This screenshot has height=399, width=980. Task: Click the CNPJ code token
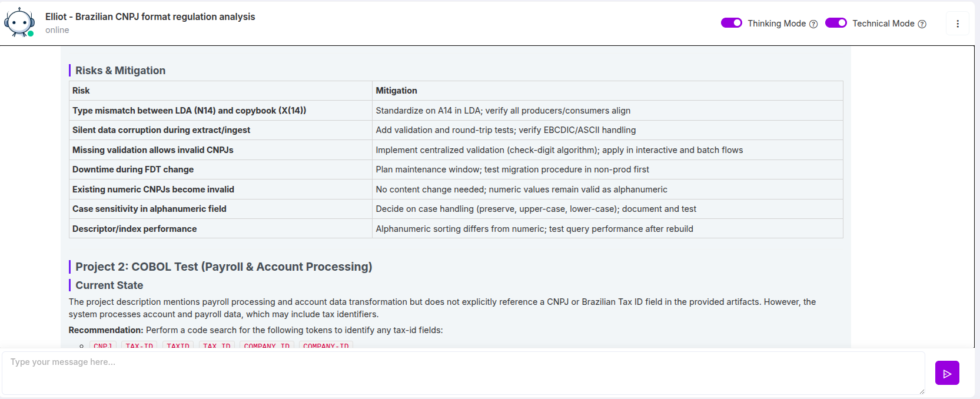(103, 345)
